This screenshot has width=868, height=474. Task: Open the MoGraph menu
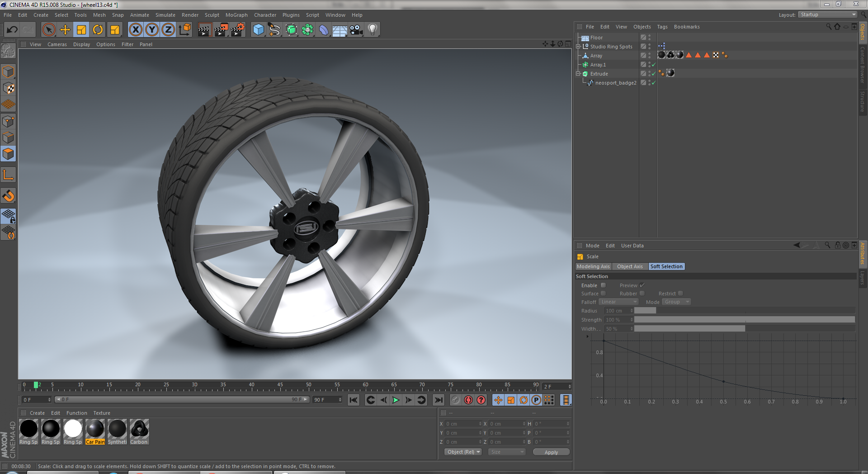pos(236,15)
